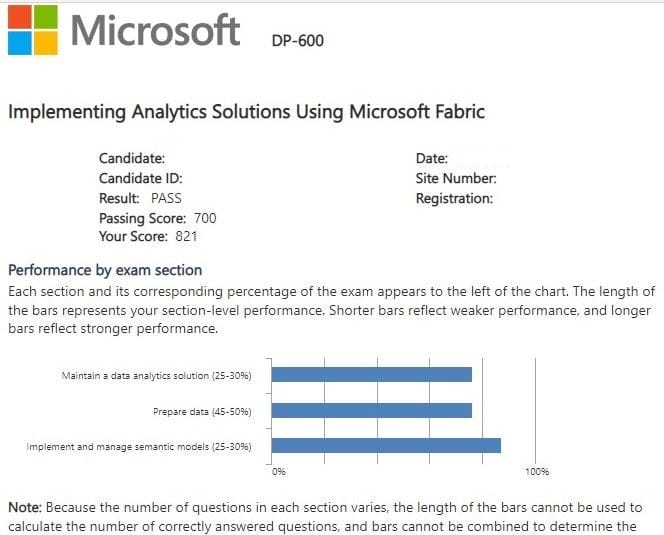Click the Candidate ID label

click(140, 178)
